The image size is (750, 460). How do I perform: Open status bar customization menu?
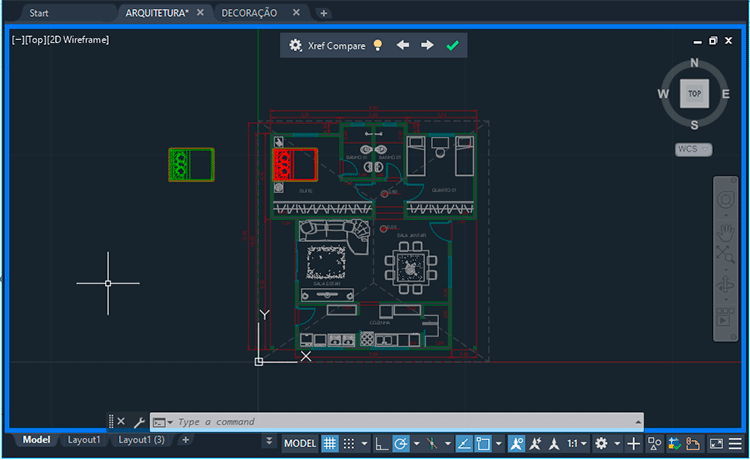click(x=735, y=444)
